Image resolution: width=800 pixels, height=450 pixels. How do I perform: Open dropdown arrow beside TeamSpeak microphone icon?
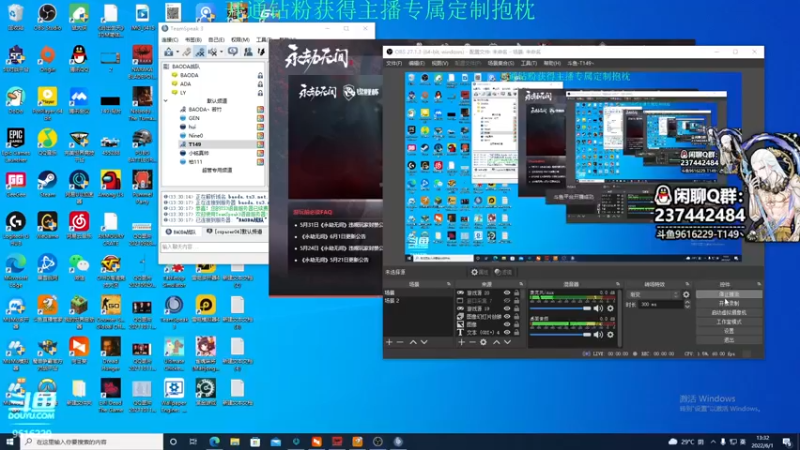[x=221, y=52]
